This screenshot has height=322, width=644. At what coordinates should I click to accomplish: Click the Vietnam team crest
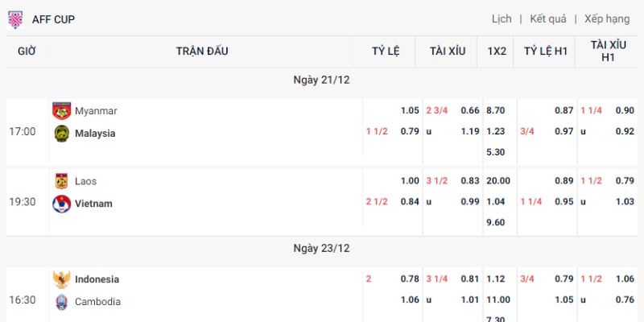click(x=62, y=204)
